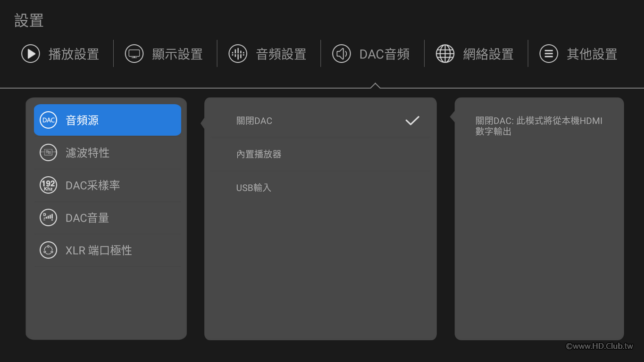This screenshot has width=644, height=362.
Task: Click the 192 Khz icon
Action: point(49,185)
